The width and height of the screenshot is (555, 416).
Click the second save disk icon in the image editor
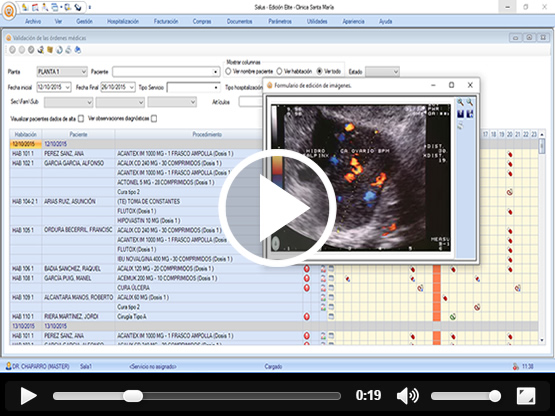(470, 114)
